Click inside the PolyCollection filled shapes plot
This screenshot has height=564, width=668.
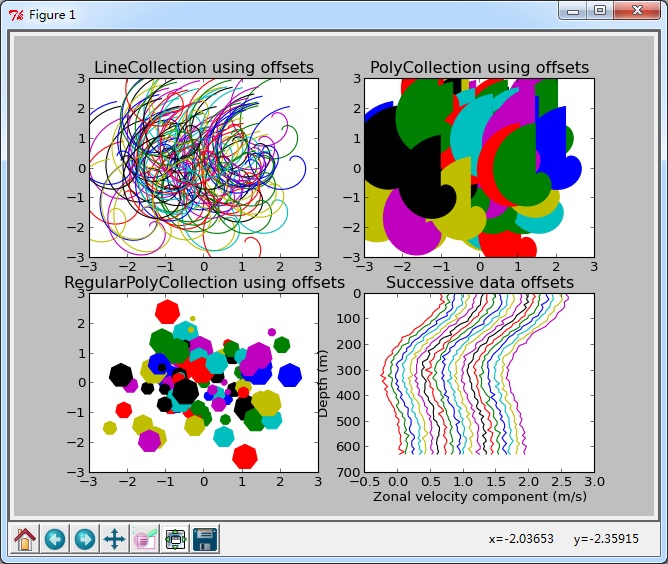[x=479, y=168]
